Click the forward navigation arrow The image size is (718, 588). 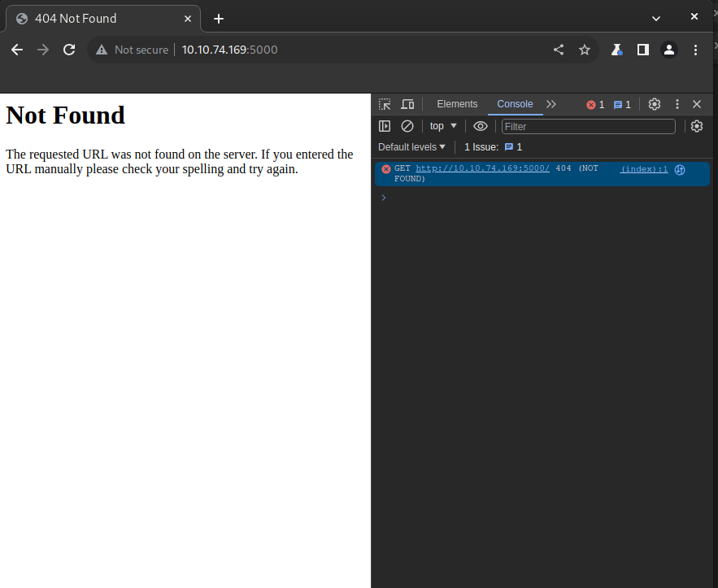43,50
